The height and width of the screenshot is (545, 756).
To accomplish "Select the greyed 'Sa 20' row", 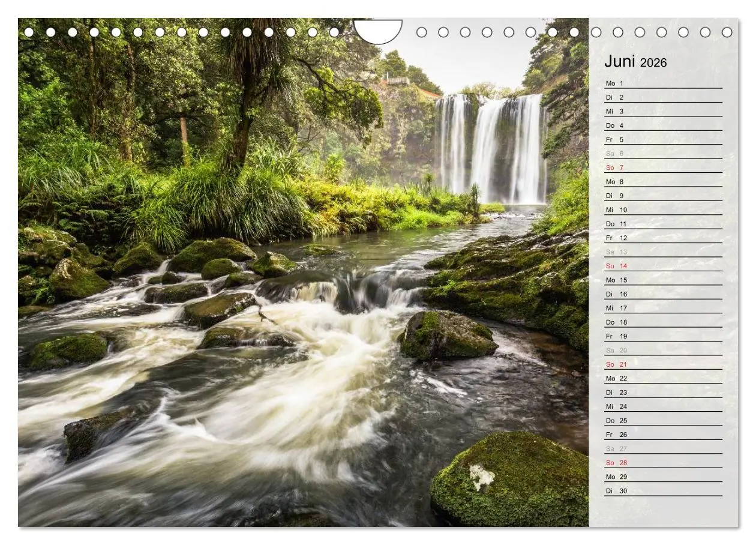I will [x=663, y=350].
